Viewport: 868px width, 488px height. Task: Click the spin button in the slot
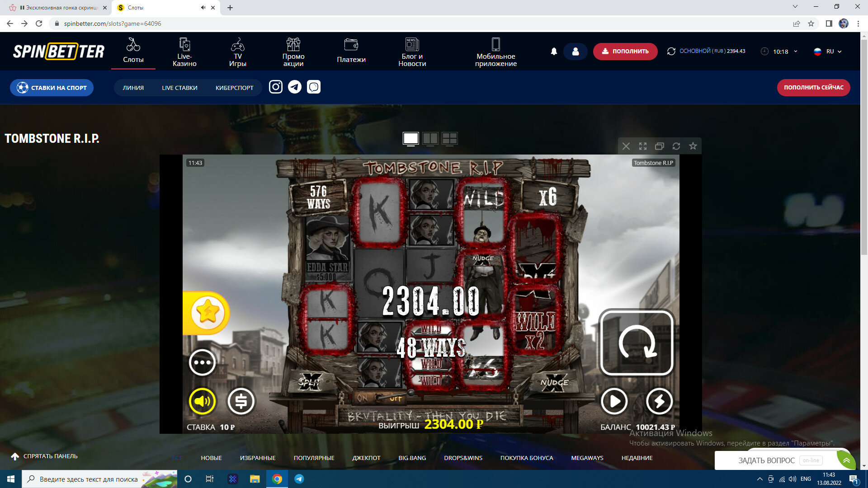tap(636, 343)
